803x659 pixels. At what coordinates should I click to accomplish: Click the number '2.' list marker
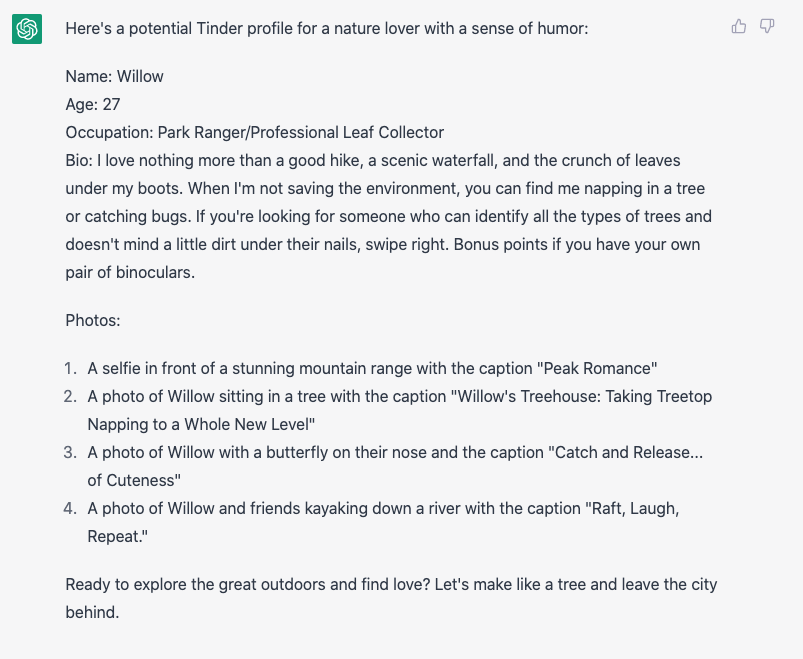70,397
